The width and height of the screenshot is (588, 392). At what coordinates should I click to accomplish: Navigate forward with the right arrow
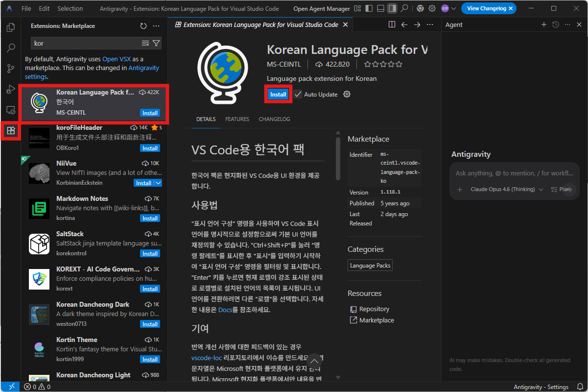pos(417,24)
